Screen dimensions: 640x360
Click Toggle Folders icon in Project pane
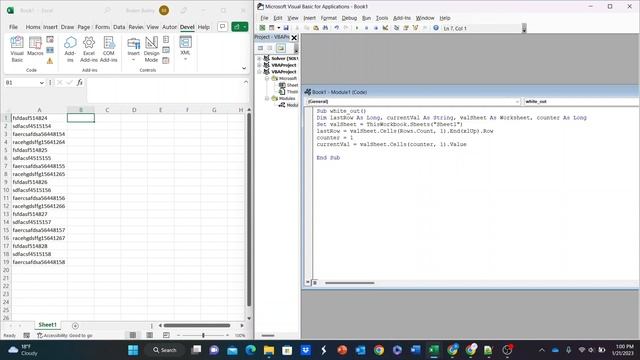pos(281,48)
